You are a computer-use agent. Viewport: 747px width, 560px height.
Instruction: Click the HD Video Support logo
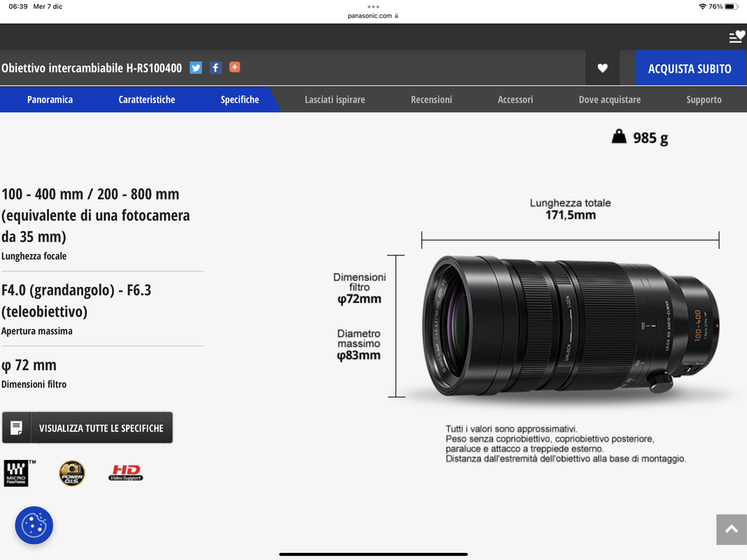tap(125, 473)
